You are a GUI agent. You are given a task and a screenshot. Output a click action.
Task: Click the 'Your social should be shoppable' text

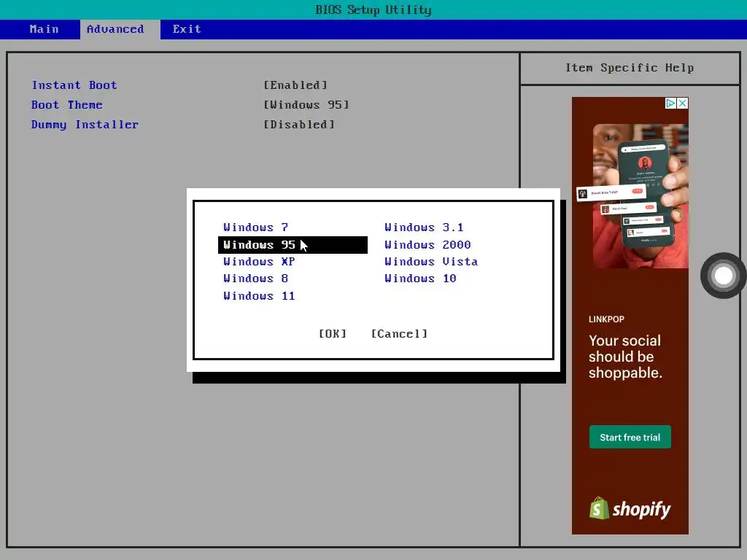625,357
